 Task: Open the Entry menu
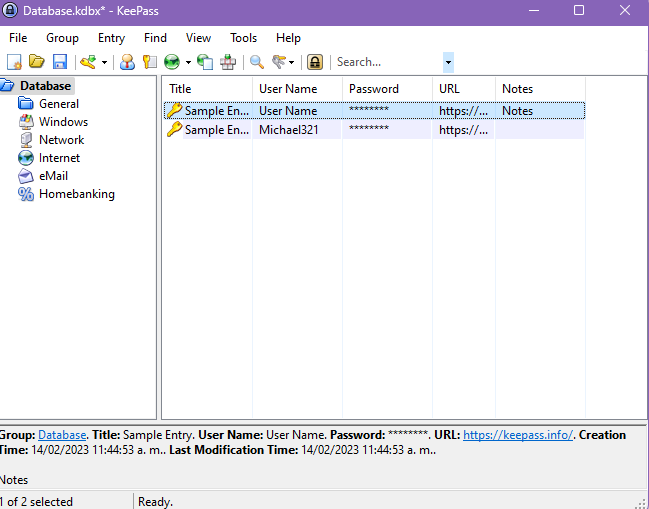point(111,38)
